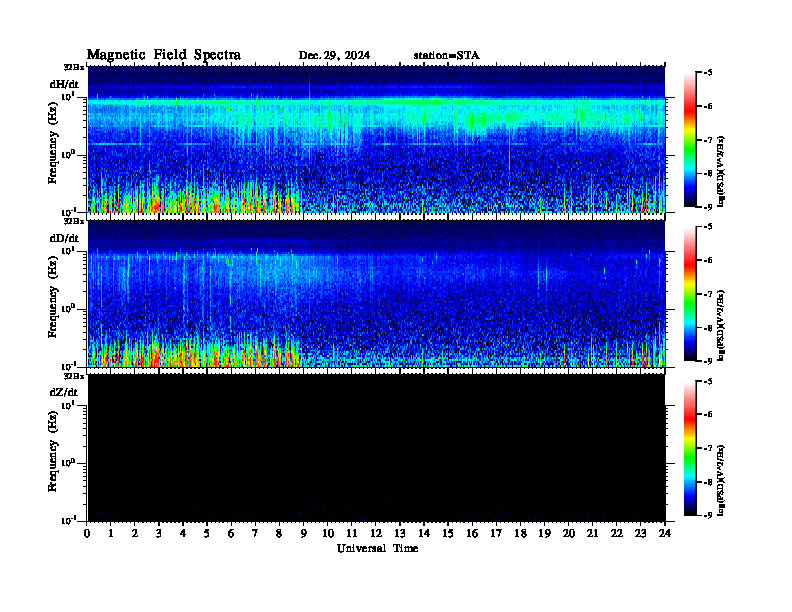Screen dimensions: 792x612
Task: Click hour "10" on the time axis
Action: click(x=328, y=533)
